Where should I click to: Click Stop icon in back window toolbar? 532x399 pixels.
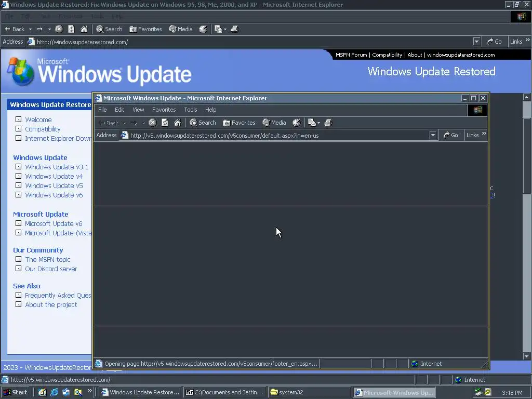pyautogui.click(x=59, y=29)
